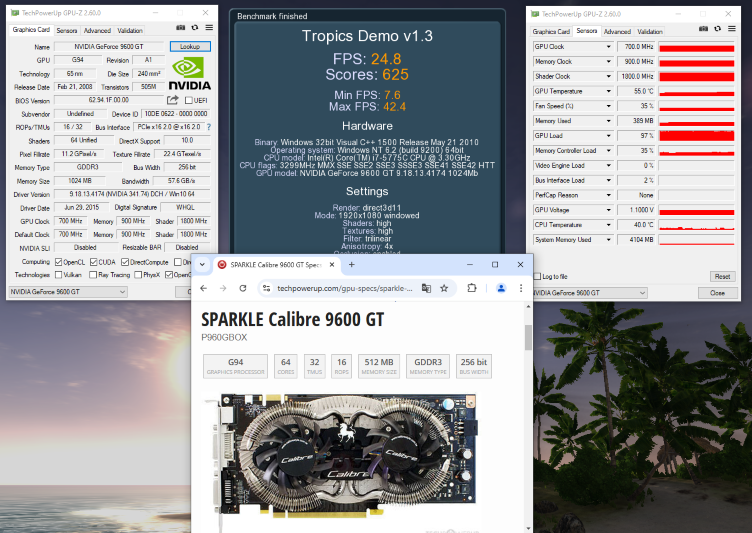Toggle the DirectCompute checkbox
Screen dimensions: 752x533
[x=125, y=262]
